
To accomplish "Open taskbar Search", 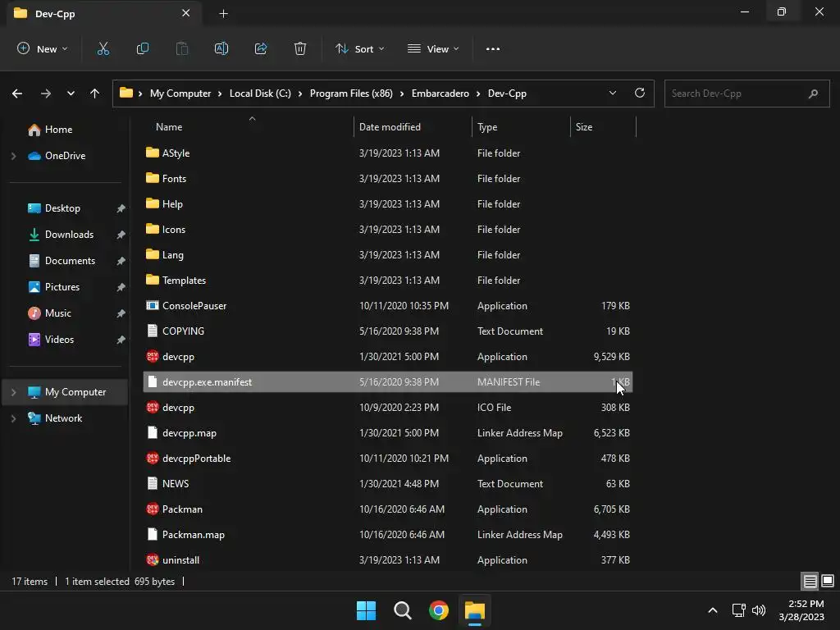I will tap(402, 610).
